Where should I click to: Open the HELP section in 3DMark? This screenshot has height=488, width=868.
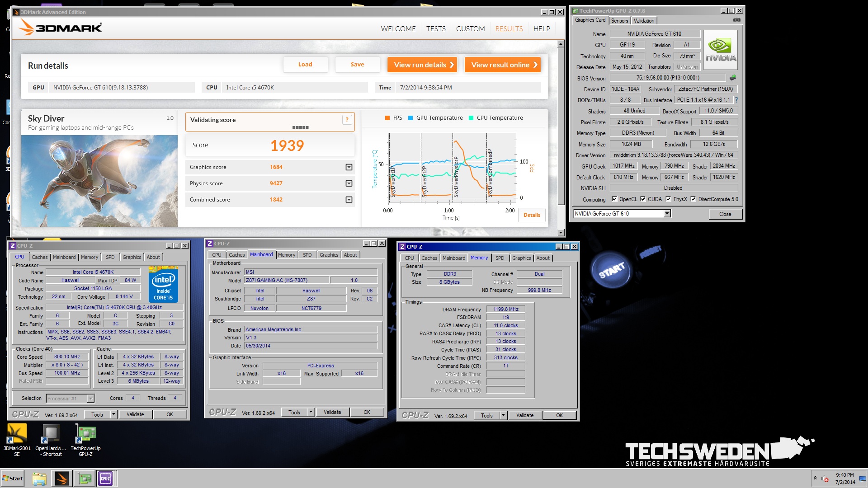[542, 29]
